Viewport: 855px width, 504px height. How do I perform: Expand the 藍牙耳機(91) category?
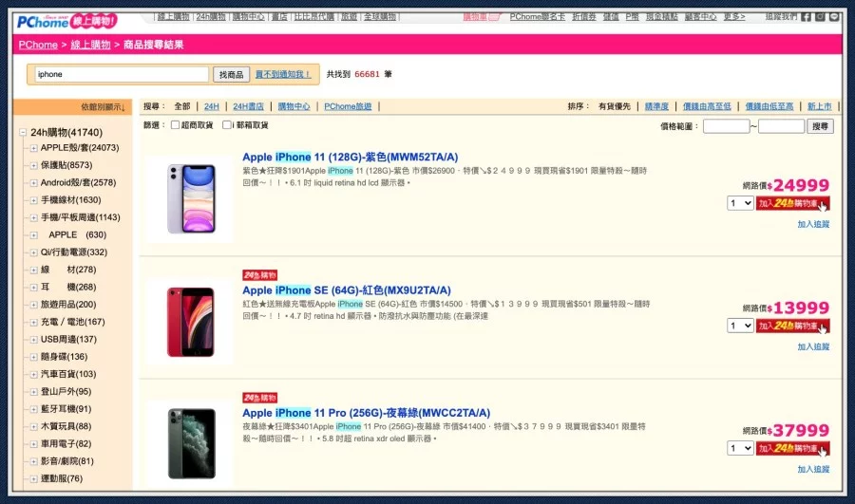pos(34,410)
